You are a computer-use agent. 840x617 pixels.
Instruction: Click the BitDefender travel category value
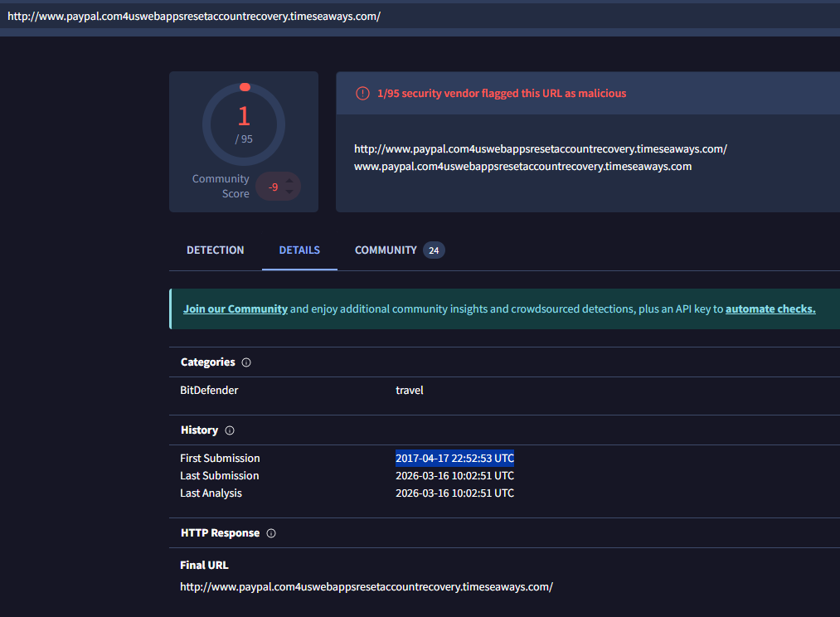(x=410, y=391)
